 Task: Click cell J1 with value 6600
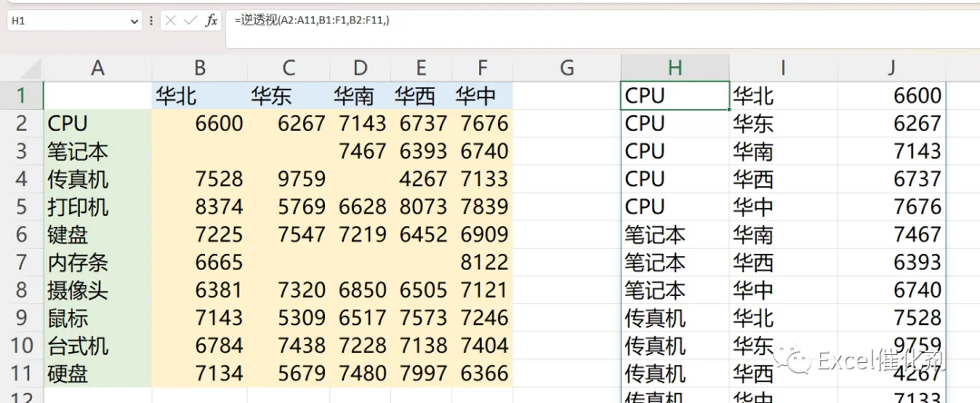pyautogui.click(x=891, y=95)
